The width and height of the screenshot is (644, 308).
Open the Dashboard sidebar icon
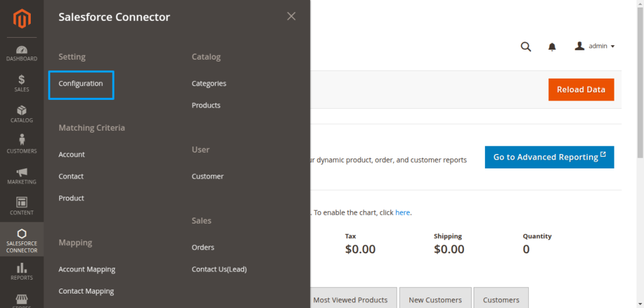pyautogui.click(x=22, y=53)
